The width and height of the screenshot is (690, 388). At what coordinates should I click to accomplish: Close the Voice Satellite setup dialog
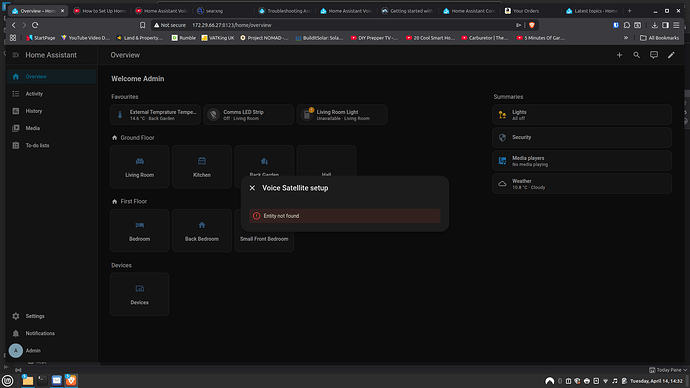(252, 188)
